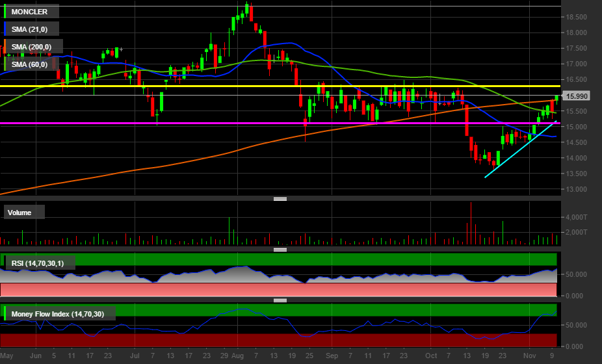The height and width of the screenshot is (364, 602).
Task: Select the cyan ascending trendline
Action: tap(521, 149)
